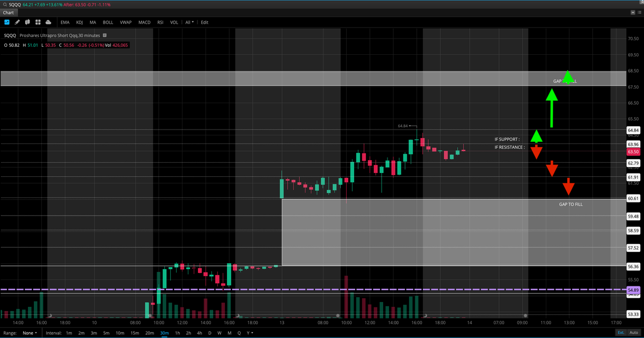
Task: Select the 5m interval
Action: coord(106,333)
